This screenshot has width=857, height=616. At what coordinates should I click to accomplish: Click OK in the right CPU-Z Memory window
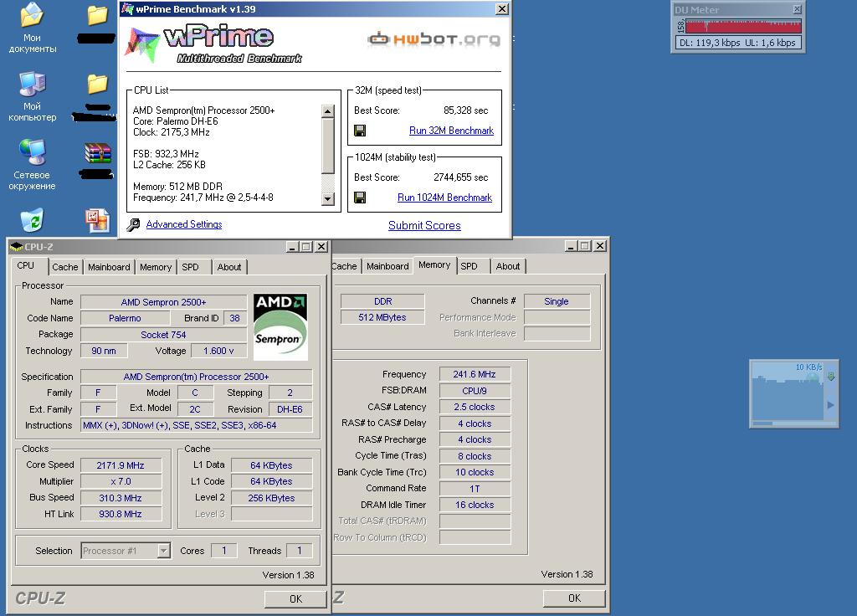pos(574,598)
